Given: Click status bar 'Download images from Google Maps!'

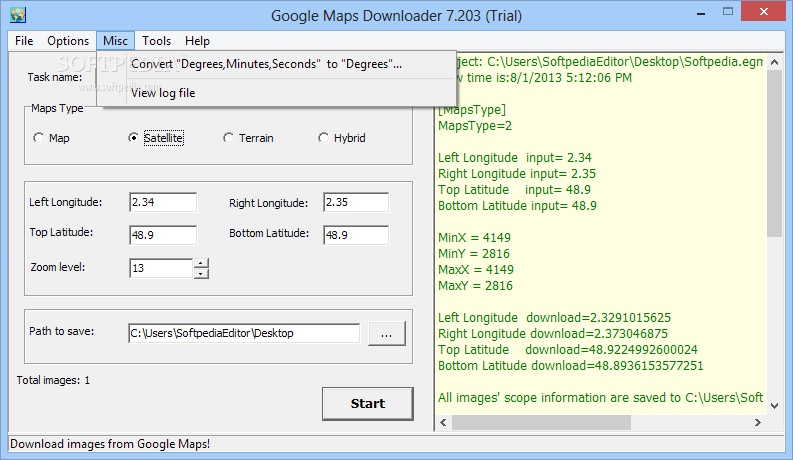Looking at the screenshot, I should 110,444.
